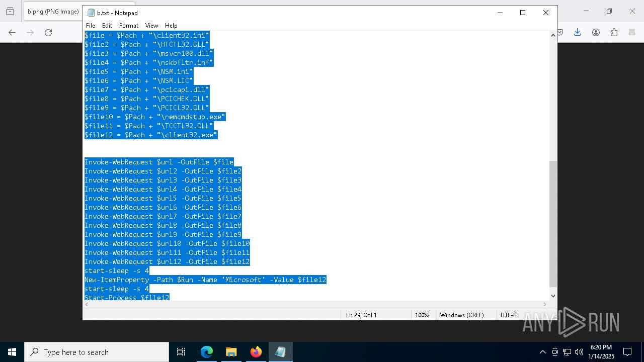Close the b.txt Notepad window
The height and width of the screenshot is (362, 644).
[546, 13]
